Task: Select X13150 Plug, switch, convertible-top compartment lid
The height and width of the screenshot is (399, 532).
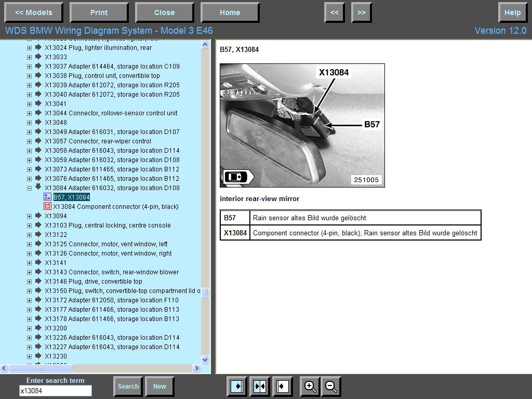Action: [122, 291]
